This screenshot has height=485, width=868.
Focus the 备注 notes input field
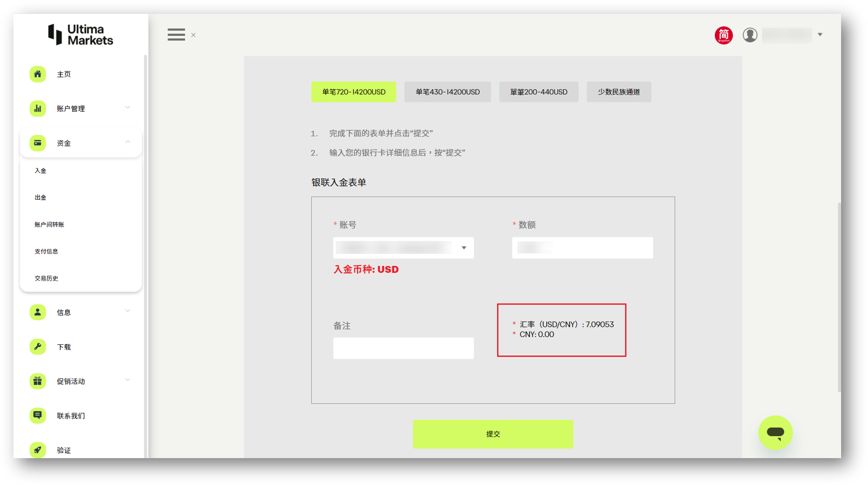[x=403, y=348]
